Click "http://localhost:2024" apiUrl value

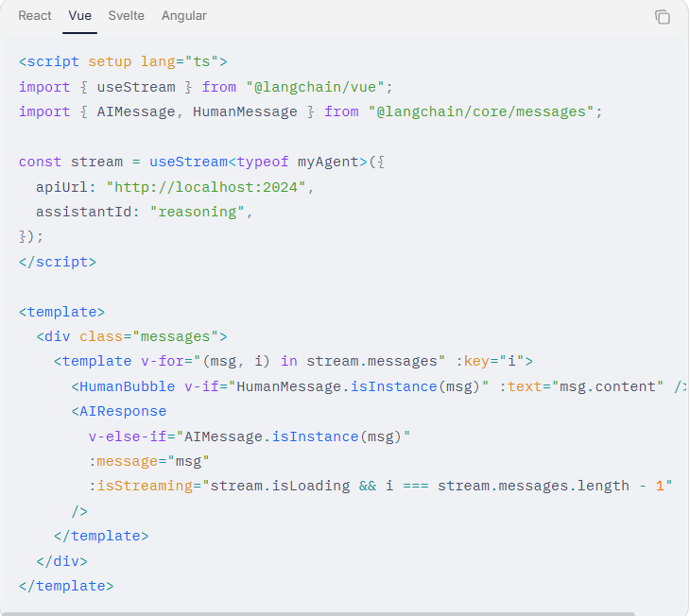(206, 187)
